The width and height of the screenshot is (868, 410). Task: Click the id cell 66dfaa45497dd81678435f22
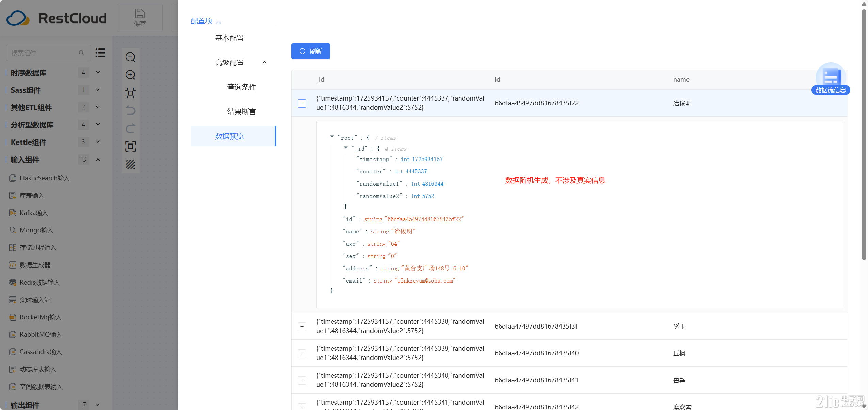pyautogui.click(x=536, y=103)
